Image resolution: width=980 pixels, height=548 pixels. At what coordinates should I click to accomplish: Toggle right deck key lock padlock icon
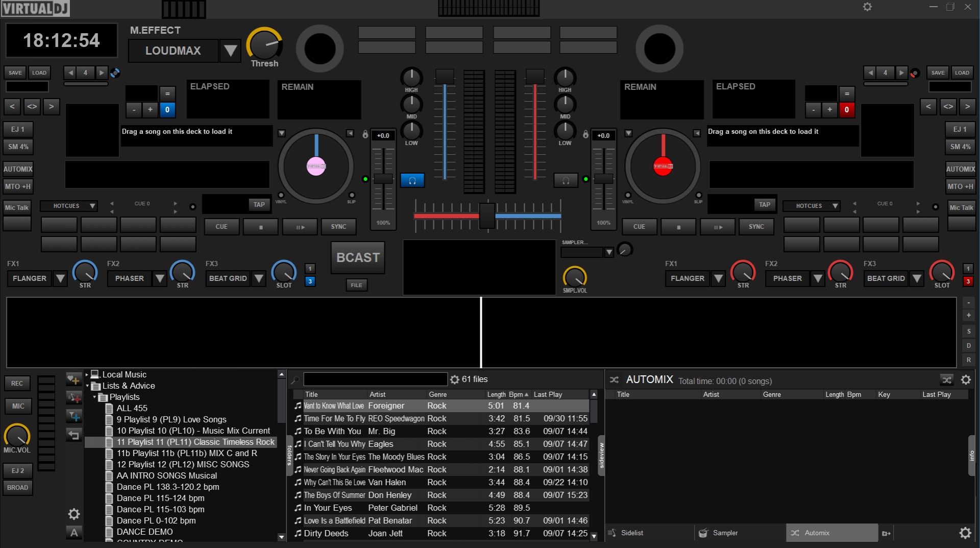click(x=585, y=134)
